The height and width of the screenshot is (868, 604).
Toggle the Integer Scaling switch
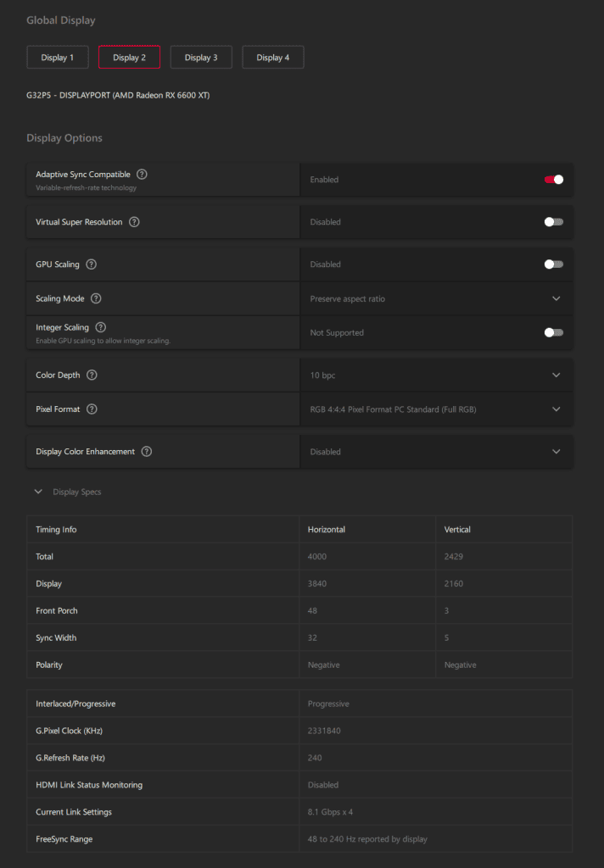(553, 333)
